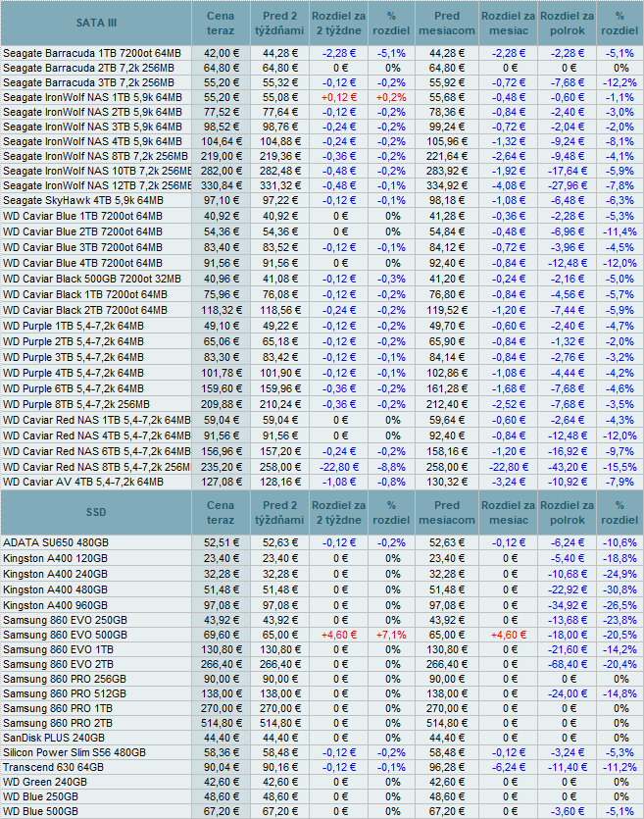Select SanDisk PLUS 240GB name
The image size is (644, 819).
point(54,738)
